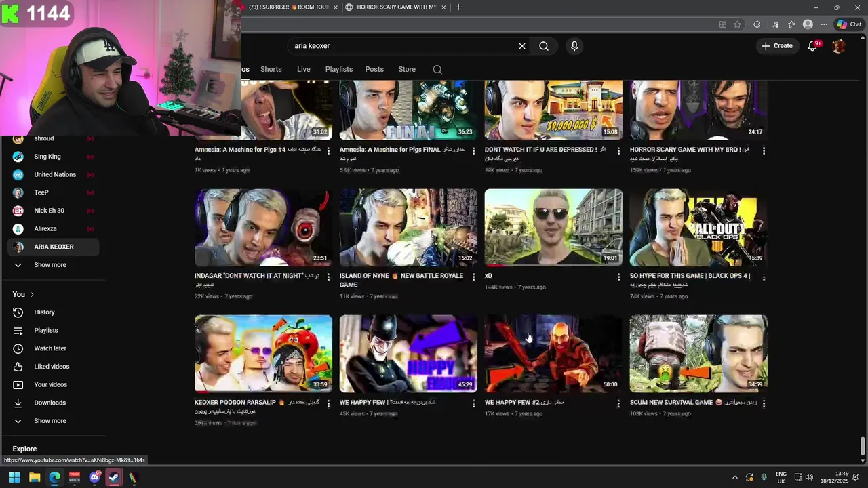Play the xD video thumbnail

click(553, 228)
